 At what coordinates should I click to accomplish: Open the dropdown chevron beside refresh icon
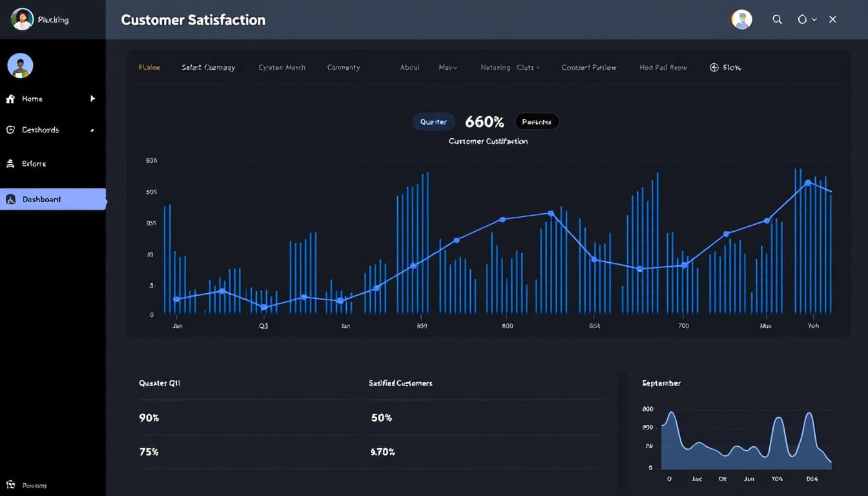pyautogui.click(x=814, y=19)
